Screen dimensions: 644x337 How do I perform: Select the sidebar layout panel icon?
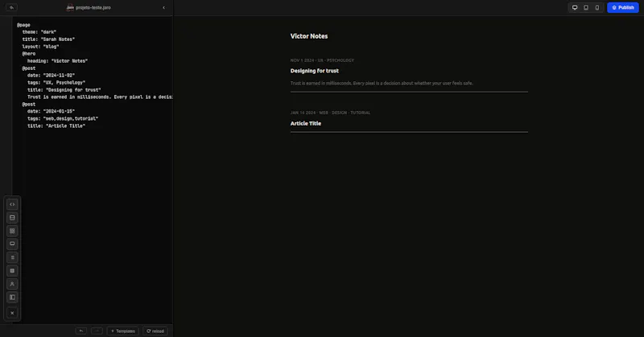point(12,297)
